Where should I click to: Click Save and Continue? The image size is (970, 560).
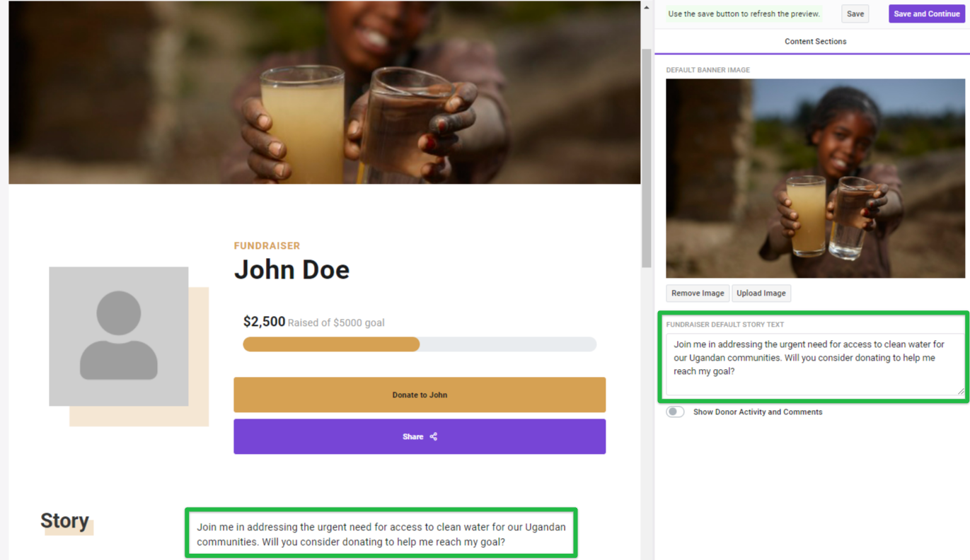pyautogui.click(x=926, y=13)
